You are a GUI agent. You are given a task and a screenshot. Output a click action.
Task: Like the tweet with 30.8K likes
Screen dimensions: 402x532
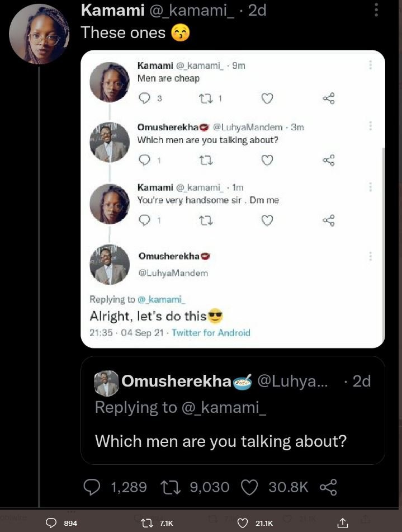pos(249,487)
